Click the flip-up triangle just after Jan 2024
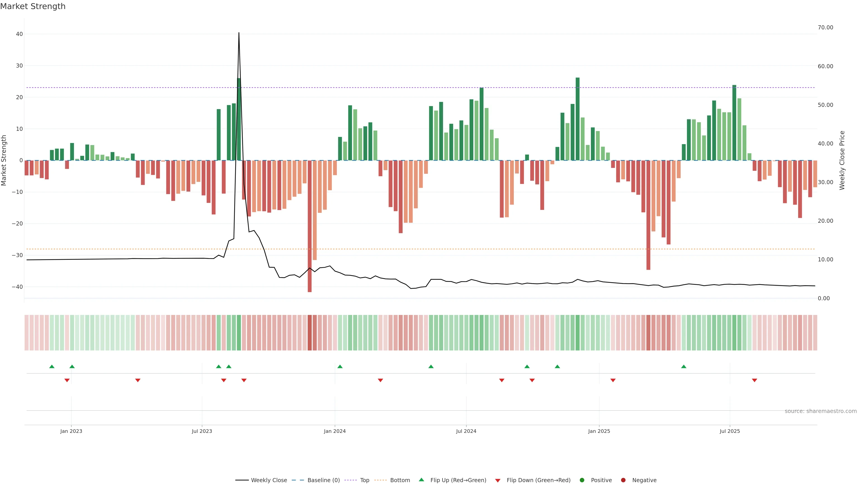Screen dimensions: 868x488 (340, 366)
